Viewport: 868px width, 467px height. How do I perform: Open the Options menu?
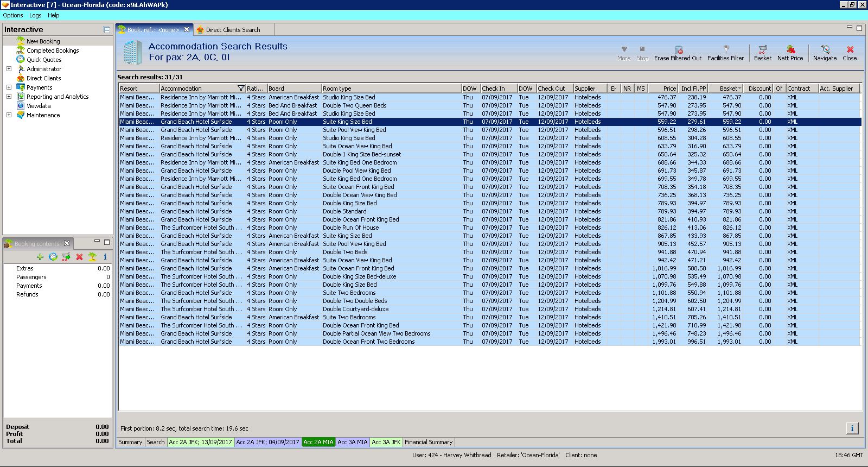13,15
